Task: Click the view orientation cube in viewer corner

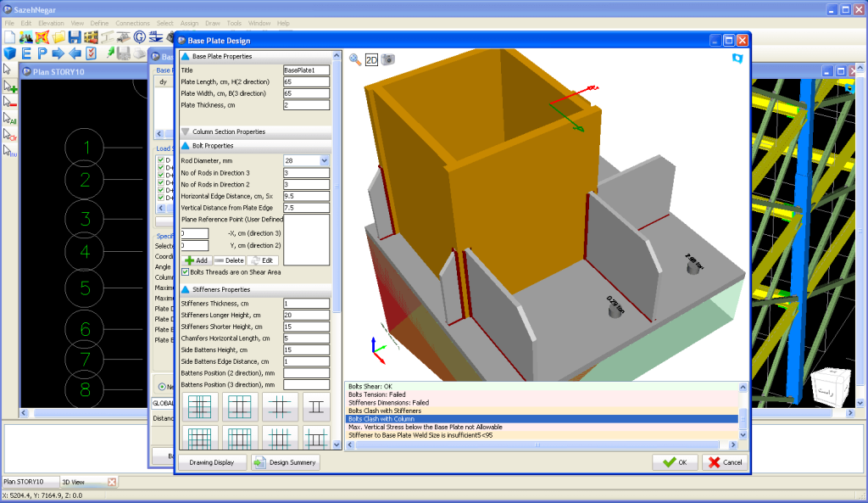Action: pyautogui.click(x=828, y=390)
